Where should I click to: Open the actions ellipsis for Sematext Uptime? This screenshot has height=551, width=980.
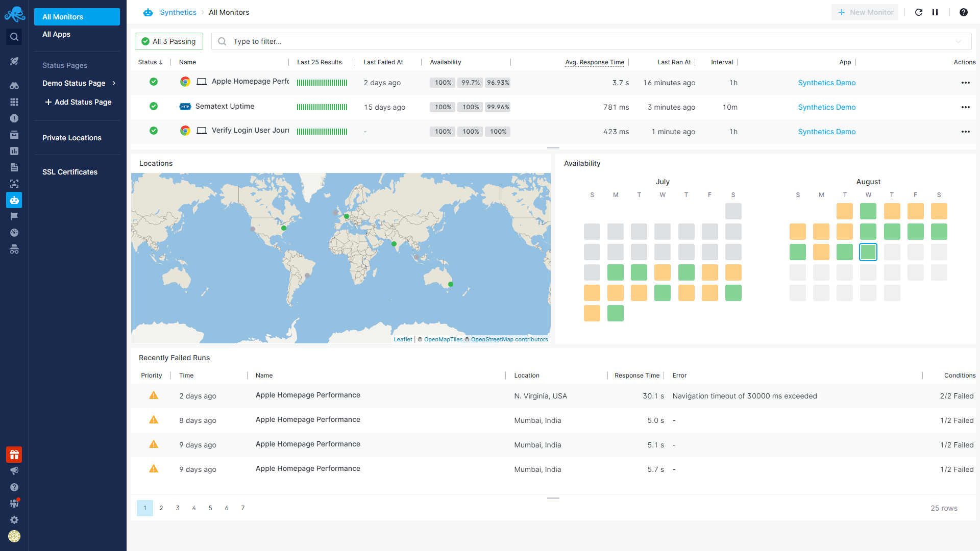point(966,107)
